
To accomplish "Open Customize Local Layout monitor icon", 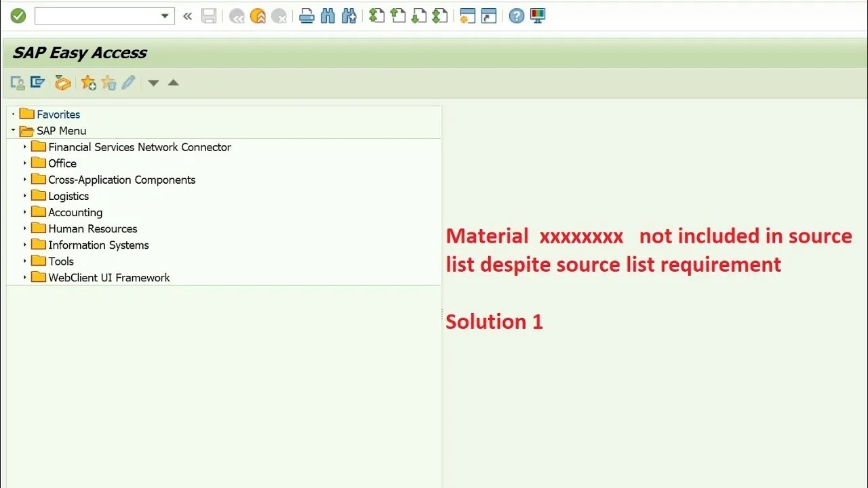I will pos(538,16).
